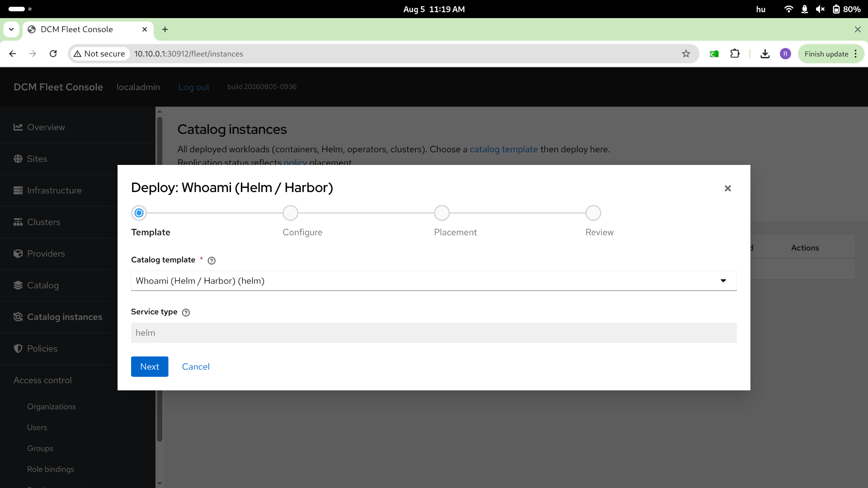This screenshot has height=488, width=868.
Task: Open the browser extensions puzzle icon
Action: 735,54
